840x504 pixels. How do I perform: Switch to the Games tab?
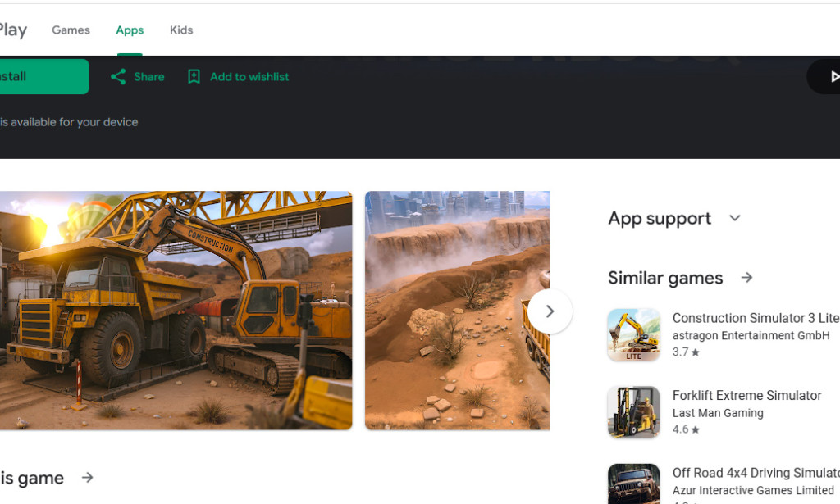[71, 30]
